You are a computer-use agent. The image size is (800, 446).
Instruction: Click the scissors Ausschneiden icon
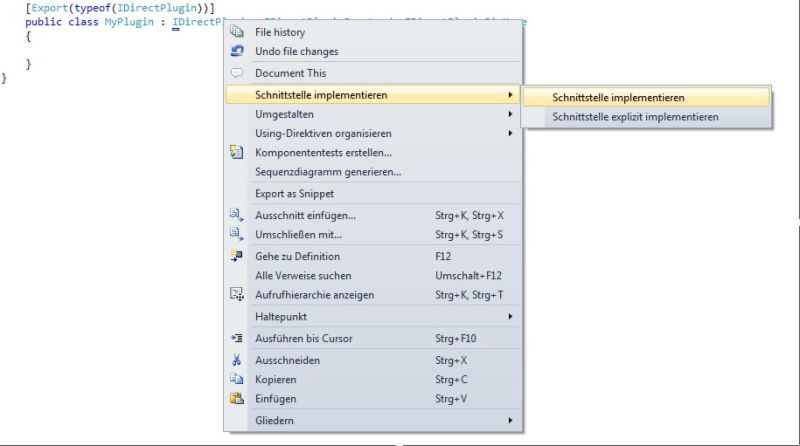pos(237,360)
